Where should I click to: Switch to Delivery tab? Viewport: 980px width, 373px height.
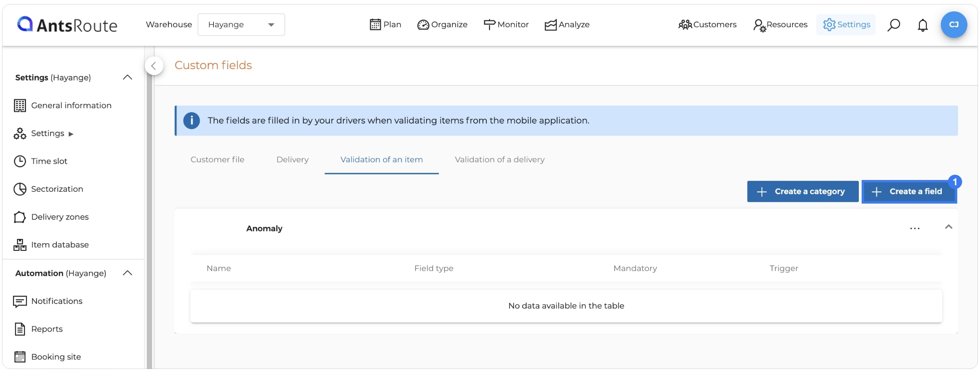[292, 160]
